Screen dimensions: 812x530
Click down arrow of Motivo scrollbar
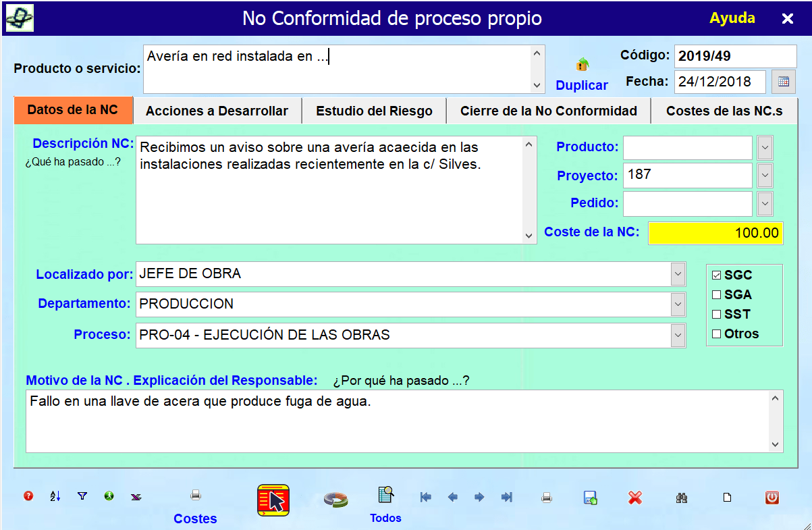(x=776, y=445)
